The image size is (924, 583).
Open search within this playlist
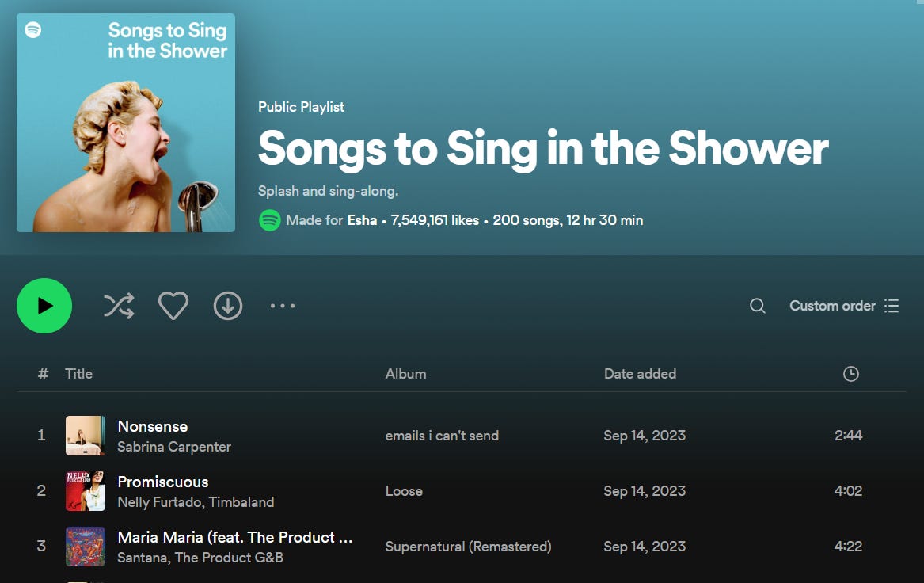click(757, 306)
